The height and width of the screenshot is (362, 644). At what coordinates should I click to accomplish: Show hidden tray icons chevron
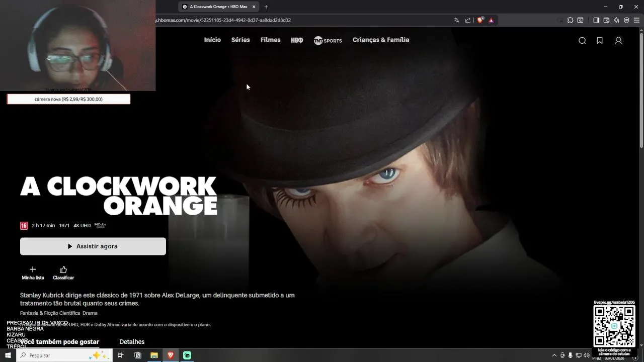pyautogui.click(x=554, y=355)
